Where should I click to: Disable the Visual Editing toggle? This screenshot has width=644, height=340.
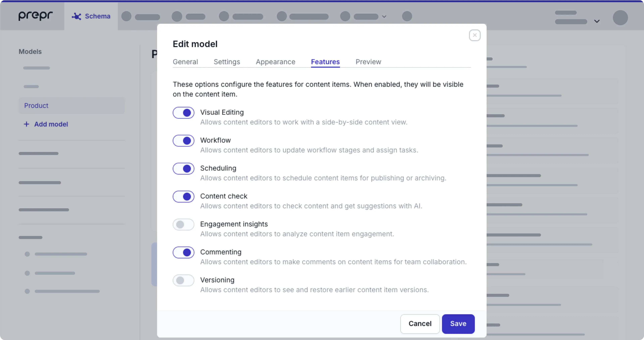183,113
